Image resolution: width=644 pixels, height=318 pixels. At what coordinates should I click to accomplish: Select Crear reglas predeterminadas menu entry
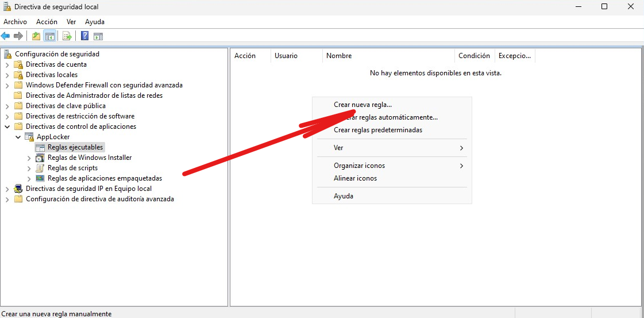point(377,130)
